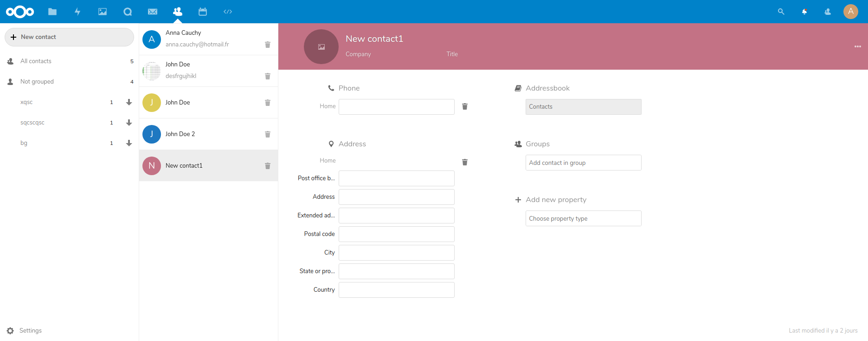Screen dimensions: 868x341
Task: Open the Add contact in group selector
Action: pos(583,163)
